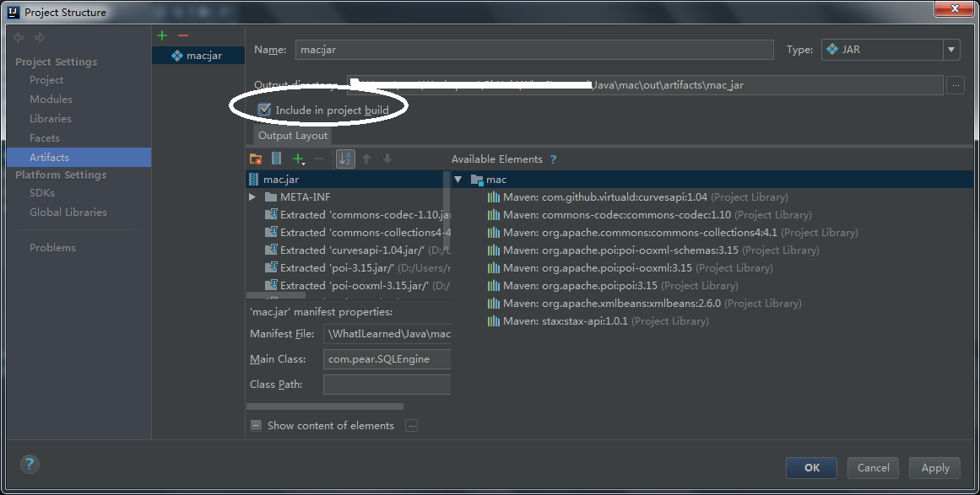
Task: Create a directory in the output layout
Action: [256, 159]
